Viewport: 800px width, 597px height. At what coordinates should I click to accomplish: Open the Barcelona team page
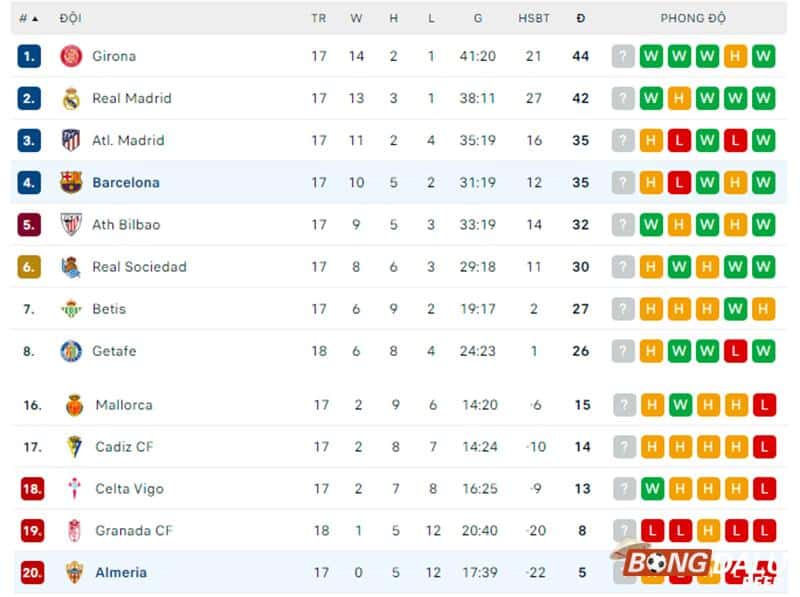click(126, 183)
